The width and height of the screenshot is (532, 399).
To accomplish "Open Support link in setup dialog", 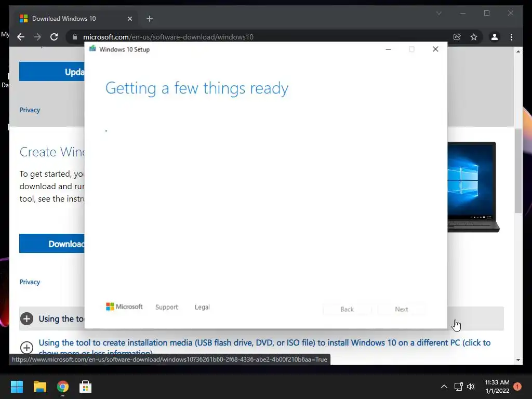I will tap(167, 307).
